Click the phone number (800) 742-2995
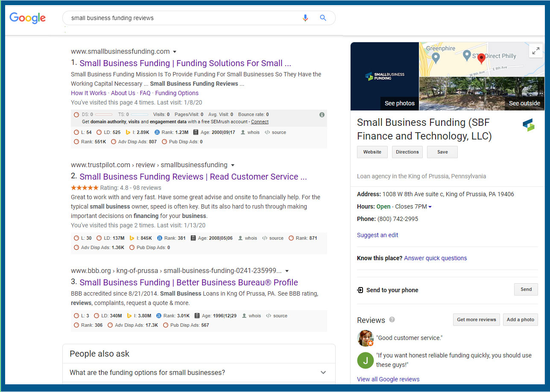This screenshot has height=392, width=550. click(x=398, y=219)
